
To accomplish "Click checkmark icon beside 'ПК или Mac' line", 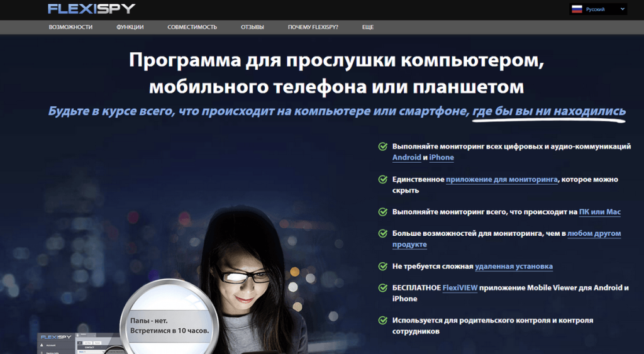I will [383, 212].
